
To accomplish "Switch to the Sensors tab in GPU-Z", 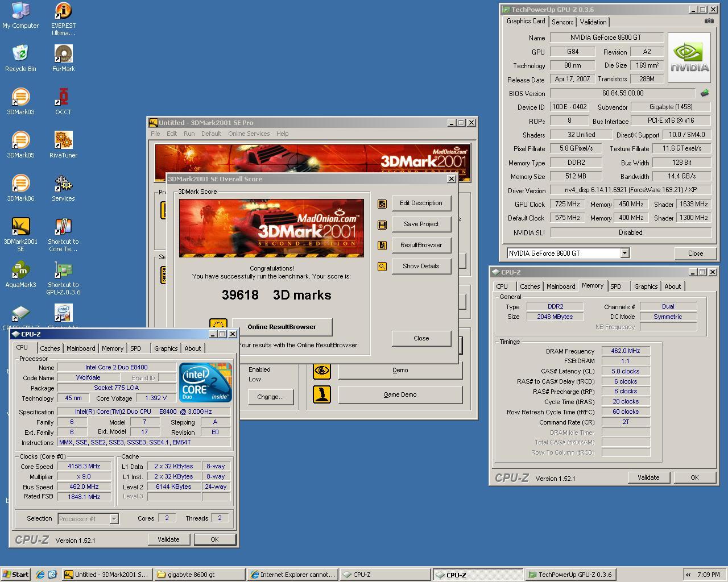I will coord(562,22).
